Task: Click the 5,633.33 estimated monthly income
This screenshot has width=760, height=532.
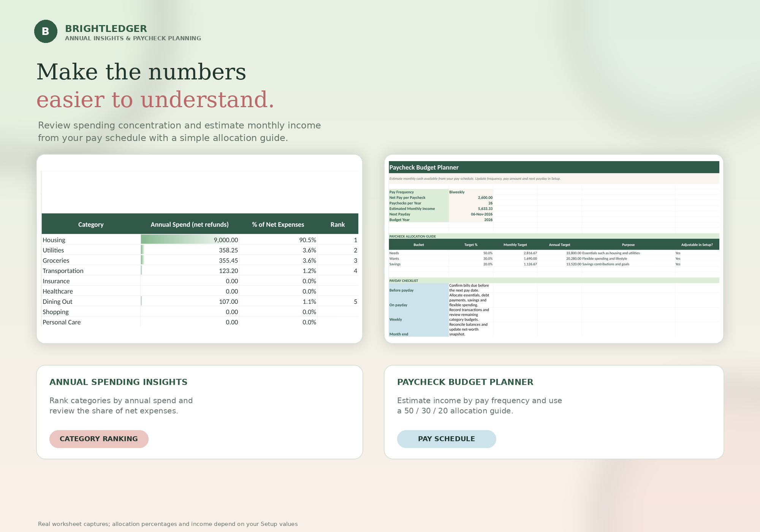Action: (x=485, y=209)
